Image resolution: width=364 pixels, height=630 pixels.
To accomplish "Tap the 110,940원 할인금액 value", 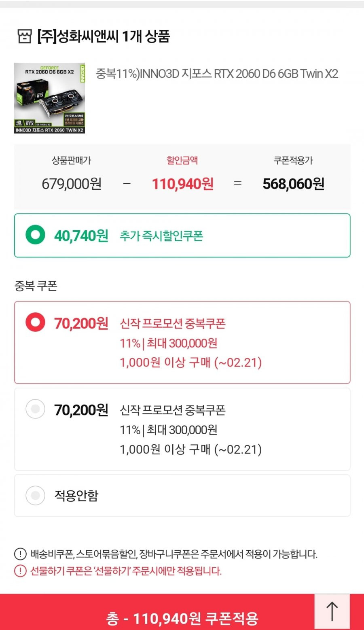I will (x=182, y=184).
